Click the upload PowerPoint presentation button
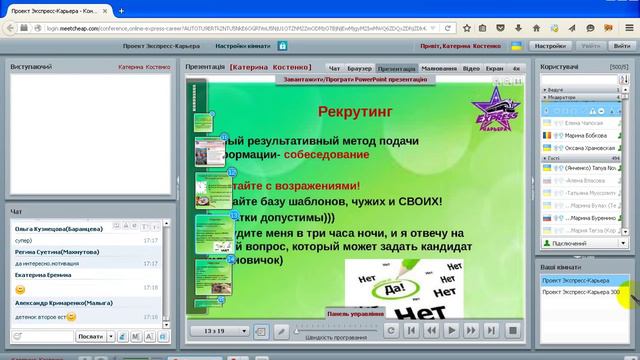The width and height of the screenshot is (640, 360). pyautogui.click(x=355, y=80)
